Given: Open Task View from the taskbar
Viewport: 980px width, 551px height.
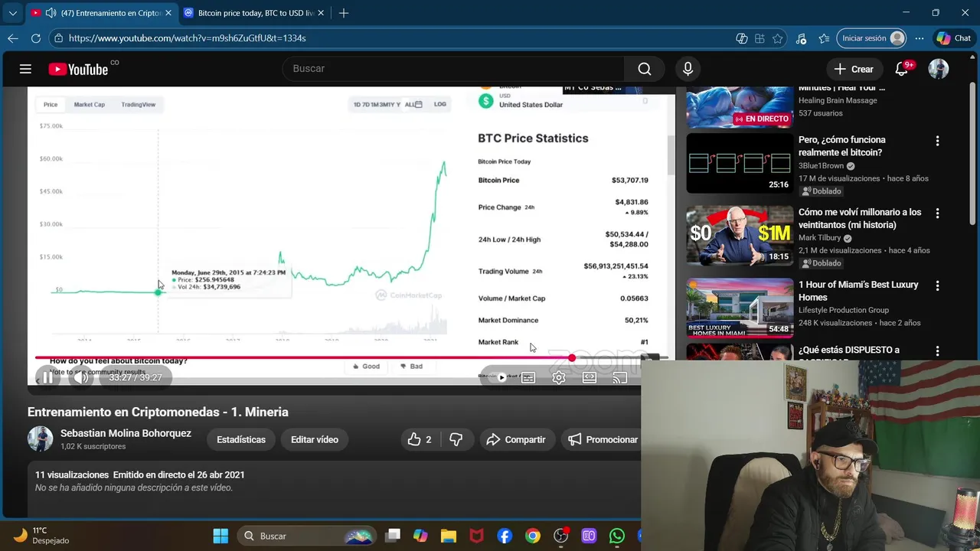Looking at the screenshot, I should (x=392, y=536).
